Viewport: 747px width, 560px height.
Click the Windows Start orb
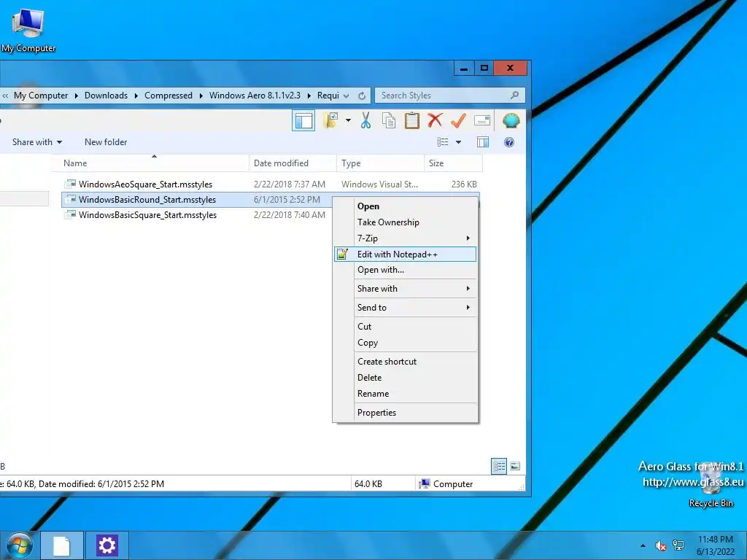[19, 545]
